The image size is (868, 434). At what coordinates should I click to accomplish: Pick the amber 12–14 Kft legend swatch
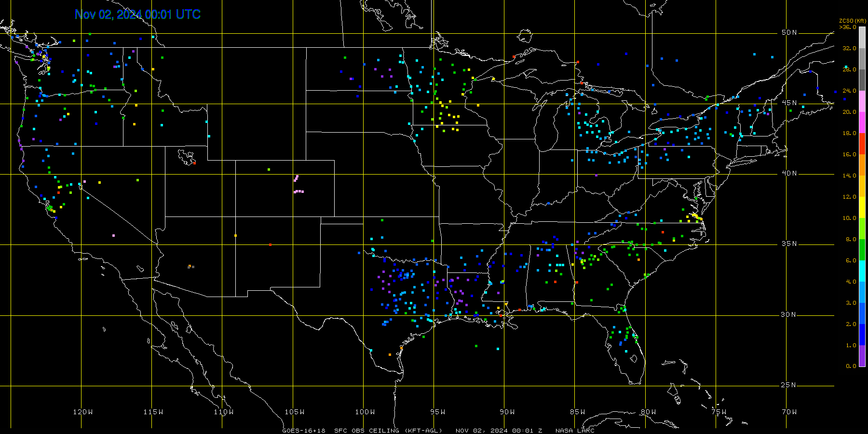(x=862, y=186)
